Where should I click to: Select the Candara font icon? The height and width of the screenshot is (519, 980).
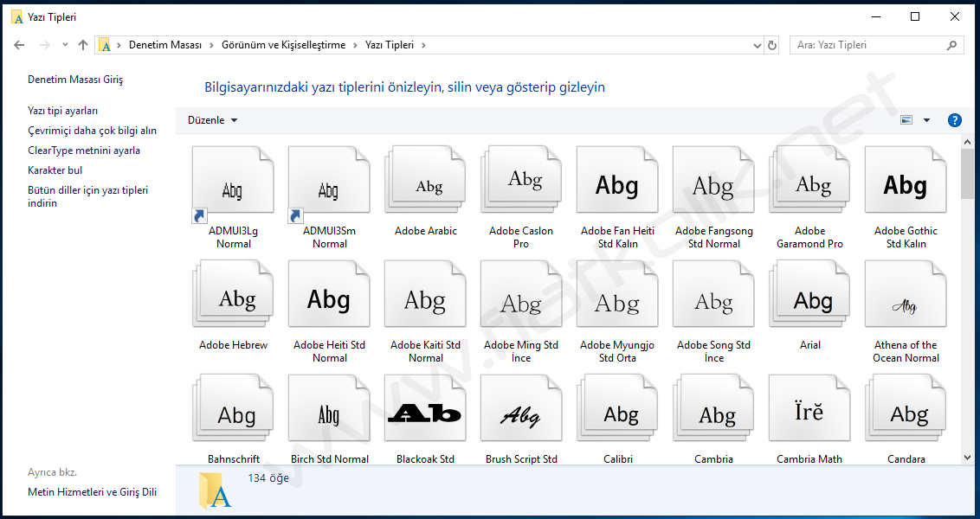click(x=906, y=408)
